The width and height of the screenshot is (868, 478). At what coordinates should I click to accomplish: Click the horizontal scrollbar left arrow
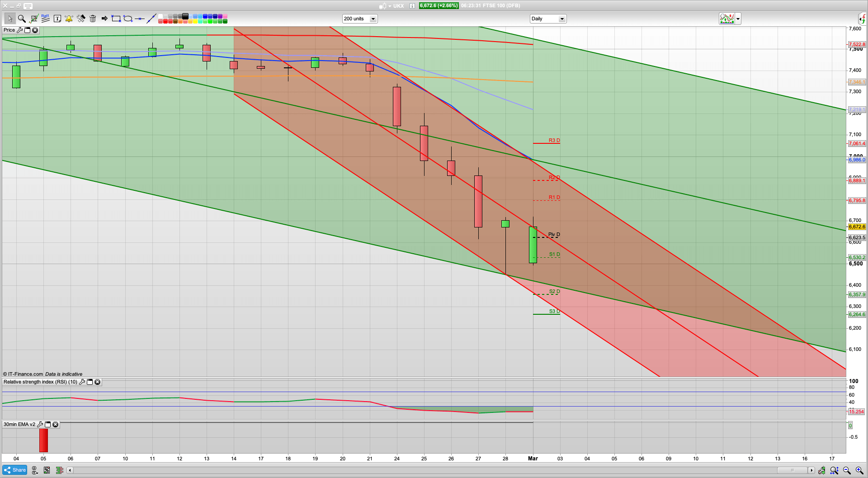(x=70, y=470)
